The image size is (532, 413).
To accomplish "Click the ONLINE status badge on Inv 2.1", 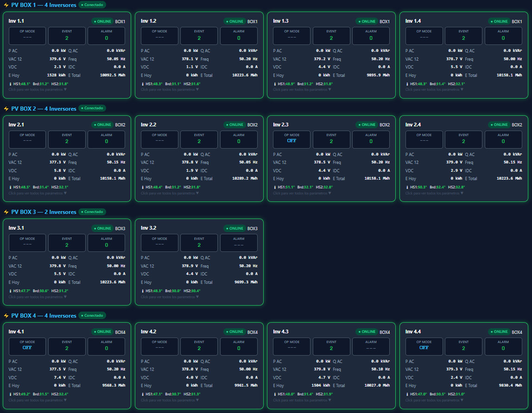I will tap(102, 125).
